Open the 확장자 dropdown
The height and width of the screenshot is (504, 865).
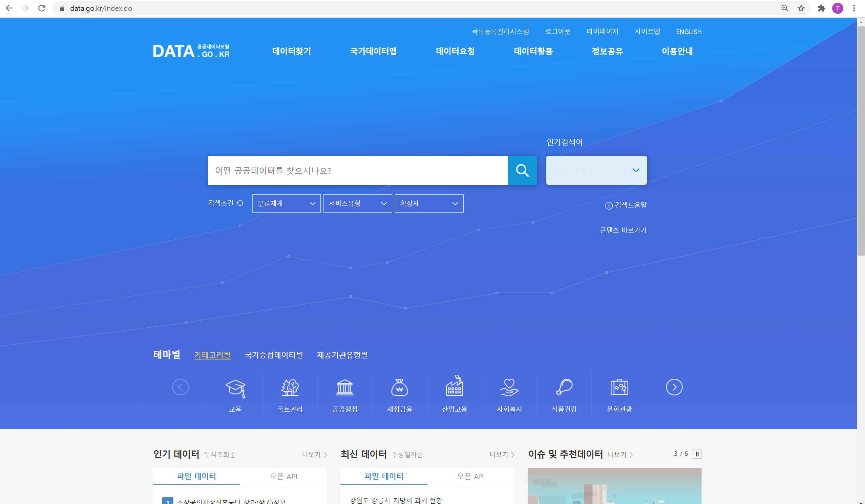point(429,203)
